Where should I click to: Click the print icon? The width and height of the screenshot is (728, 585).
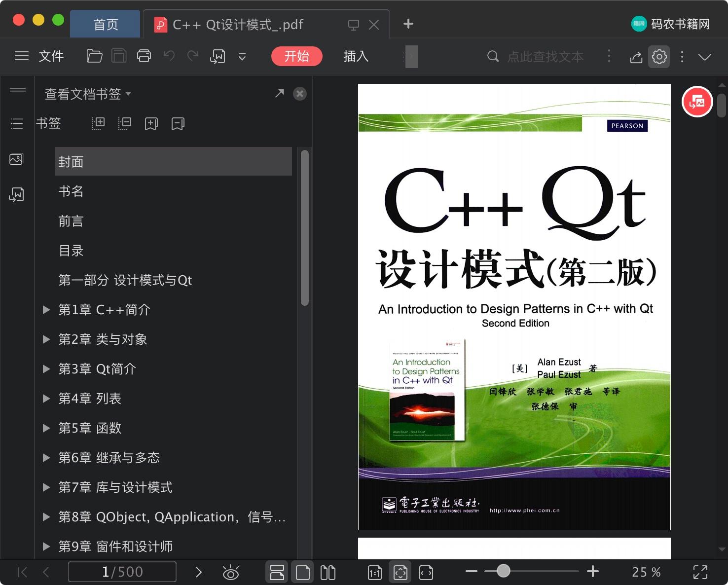(x=144, y=56)
